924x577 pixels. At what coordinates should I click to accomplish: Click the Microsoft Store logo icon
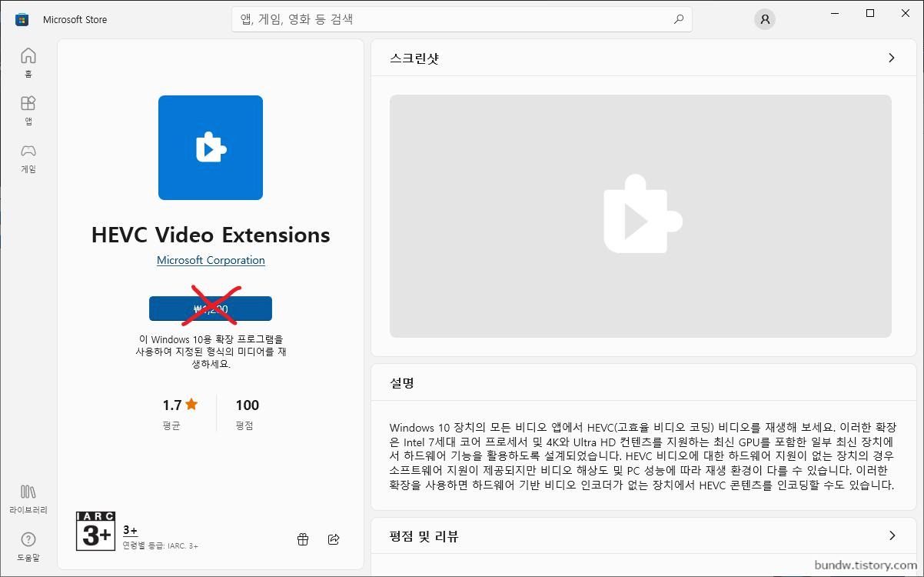[22, 19]
